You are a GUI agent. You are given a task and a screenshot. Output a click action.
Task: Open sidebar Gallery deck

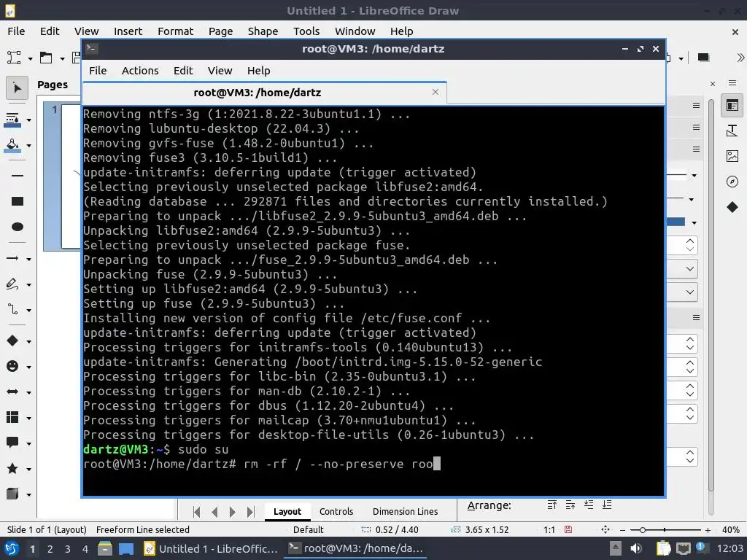click(x=732, y=156)
